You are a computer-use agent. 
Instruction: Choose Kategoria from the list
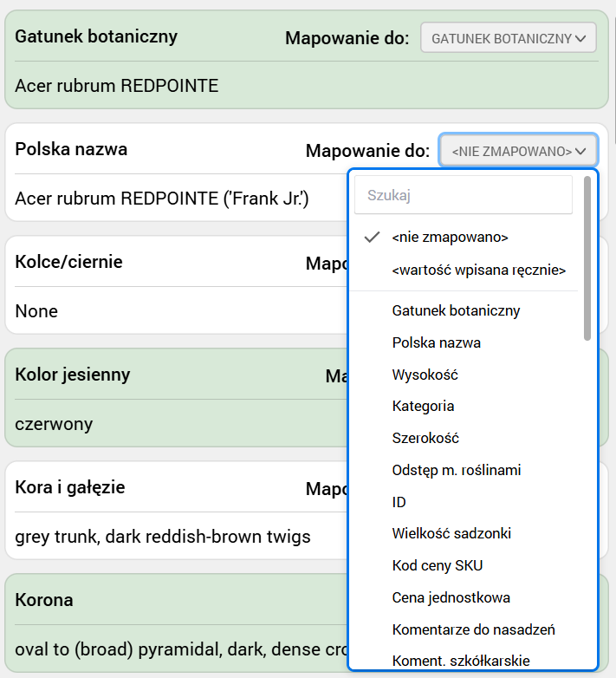423,406
